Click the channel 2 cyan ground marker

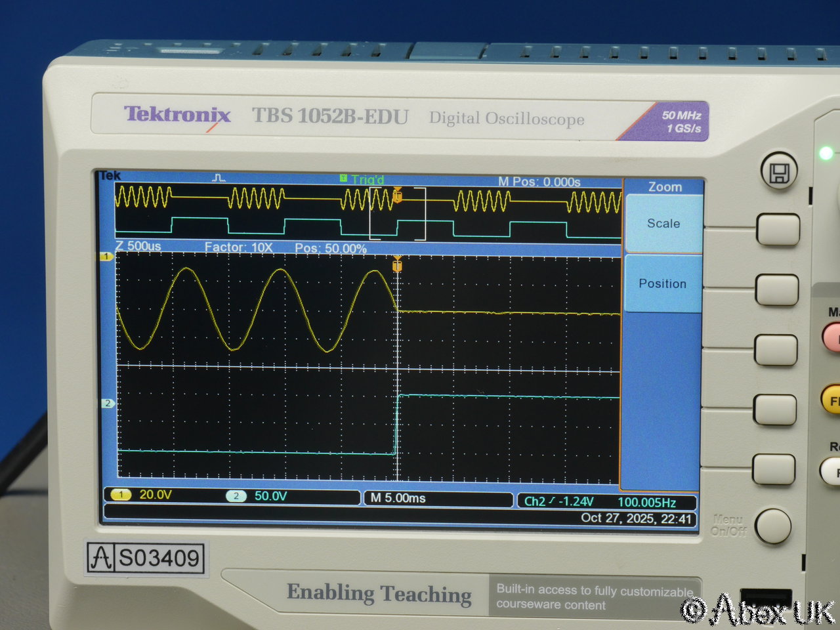(x=108, y=403)
